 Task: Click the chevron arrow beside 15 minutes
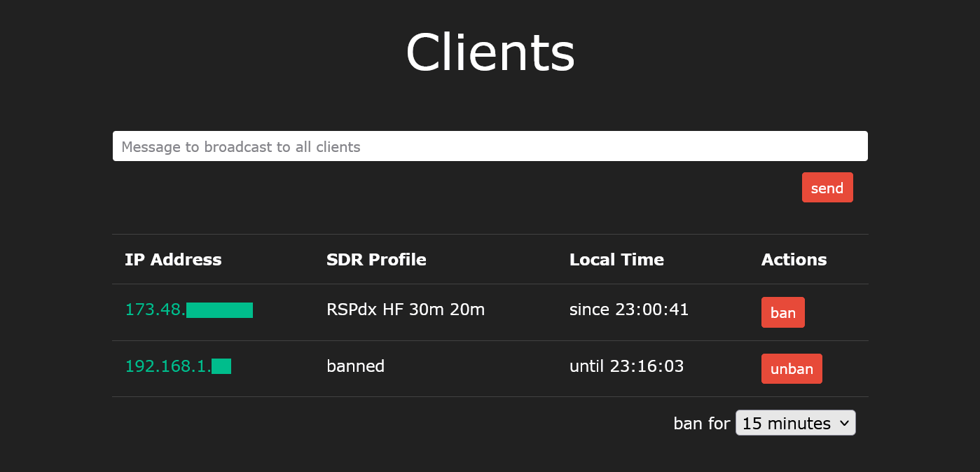(843, 423)
